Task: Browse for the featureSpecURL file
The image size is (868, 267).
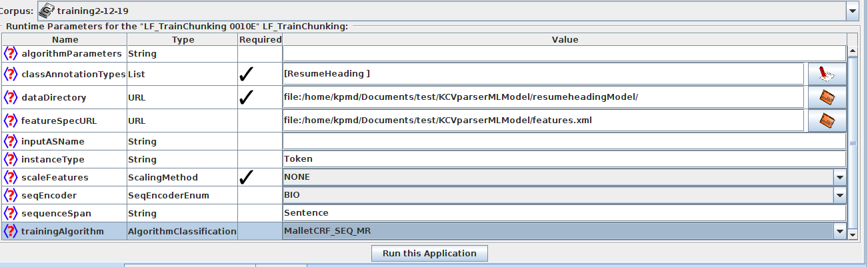Action: tap(827, 121)
